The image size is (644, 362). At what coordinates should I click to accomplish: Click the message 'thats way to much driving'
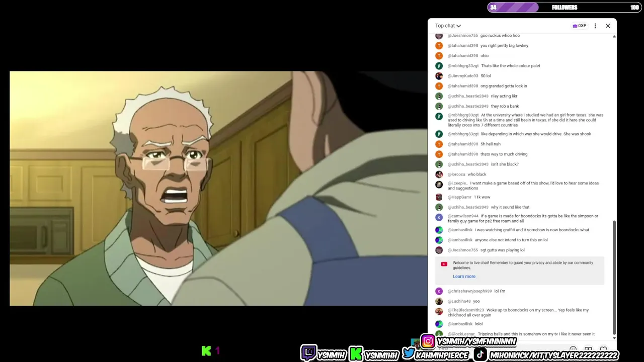point(504,154)
